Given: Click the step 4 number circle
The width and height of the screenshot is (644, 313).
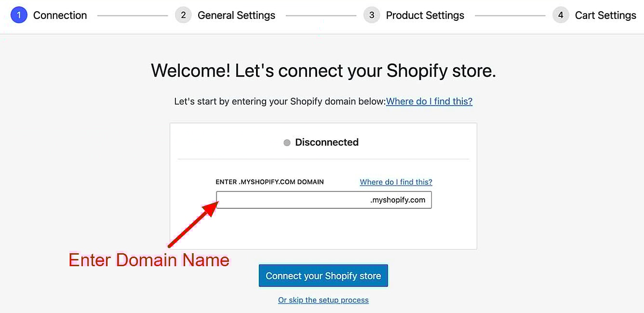Looking at the screenshot, I should (x=561, y=15).
